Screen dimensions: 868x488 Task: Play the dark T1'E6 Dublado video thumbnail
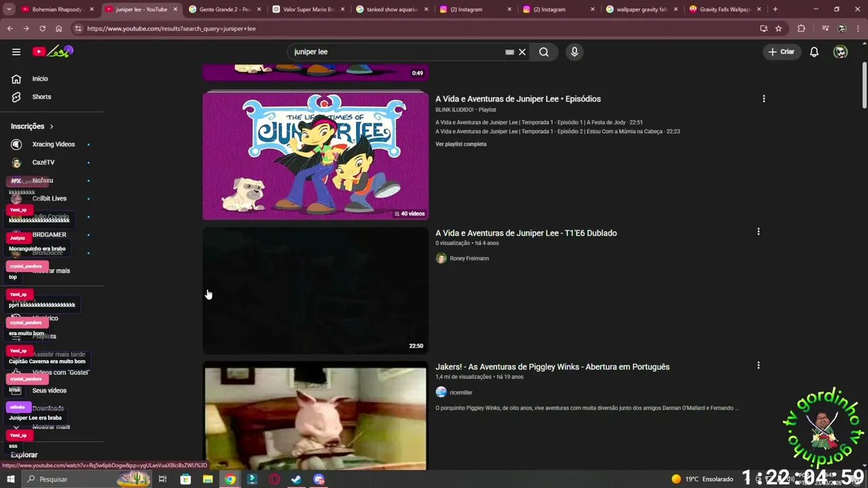(x=315, y=290)
